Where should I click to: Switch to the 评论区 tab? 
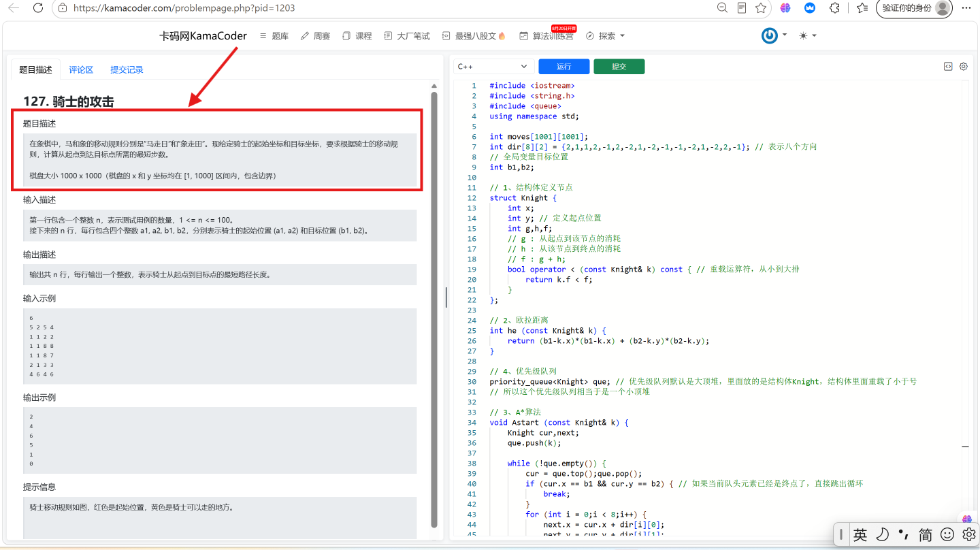[x=81, y=69]
